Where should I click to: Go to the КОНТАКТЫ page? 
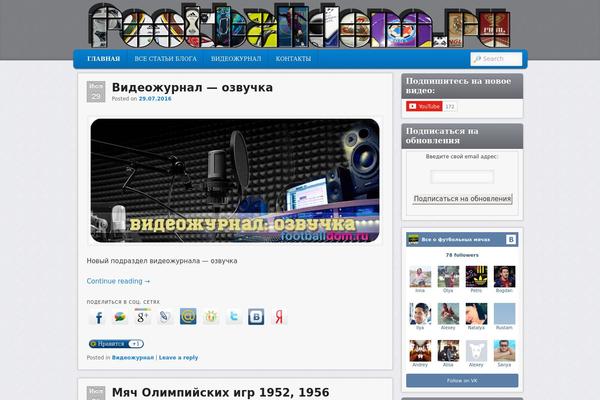click(293, 59)
